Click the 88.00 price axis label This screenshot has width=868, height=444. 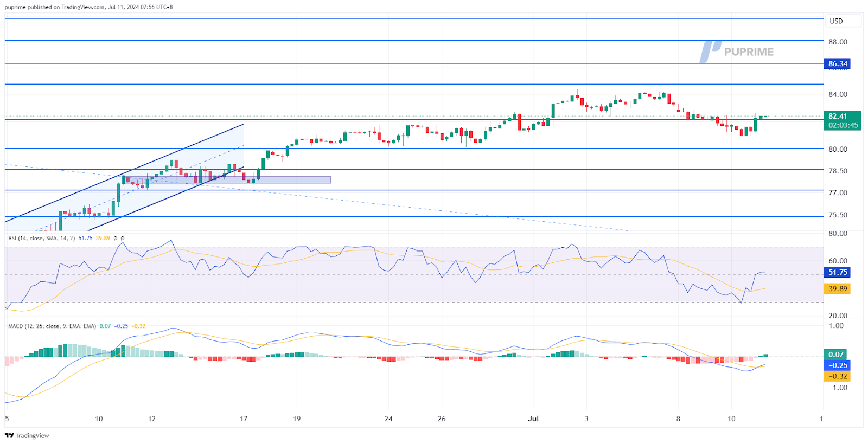click(838, 42)
